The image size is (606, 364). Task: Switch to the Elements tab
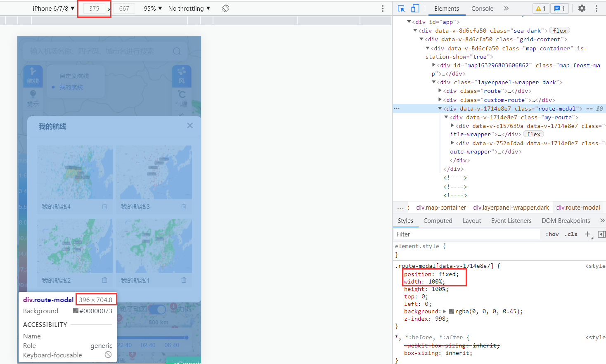(446, 8)
